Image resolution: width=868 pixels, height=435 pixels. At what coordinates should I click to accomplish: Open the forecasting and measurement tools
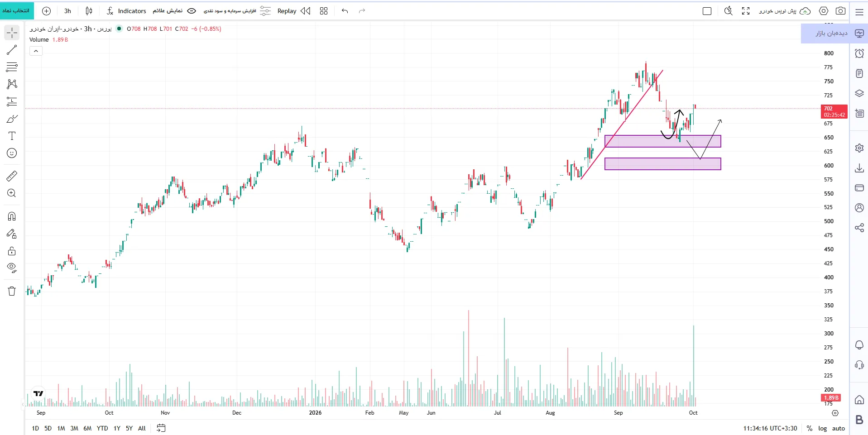12,101
